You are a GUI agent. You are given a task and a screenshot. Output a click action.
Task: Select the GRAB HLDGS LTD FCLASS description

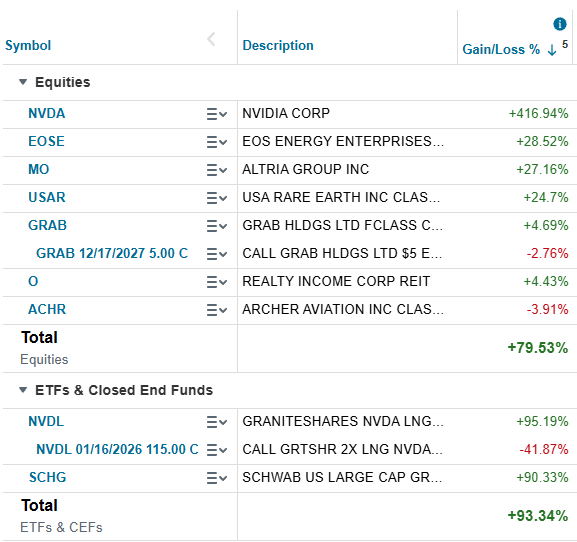tap(342, 225)
